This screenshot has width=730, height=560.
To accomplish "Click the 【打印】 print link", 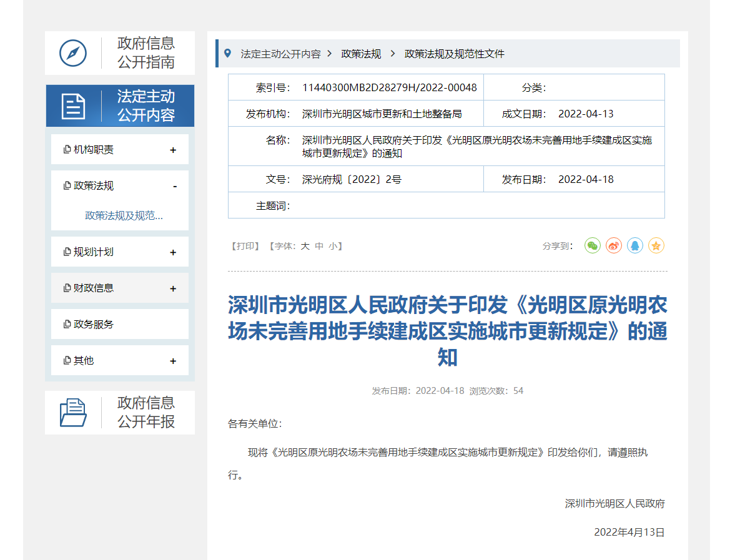I will [245, 247].
